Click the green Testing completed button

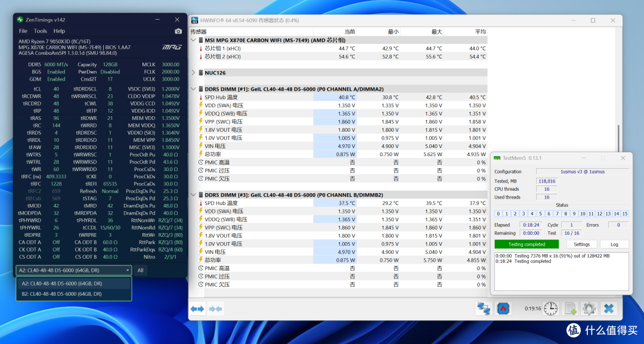(527, 244)
